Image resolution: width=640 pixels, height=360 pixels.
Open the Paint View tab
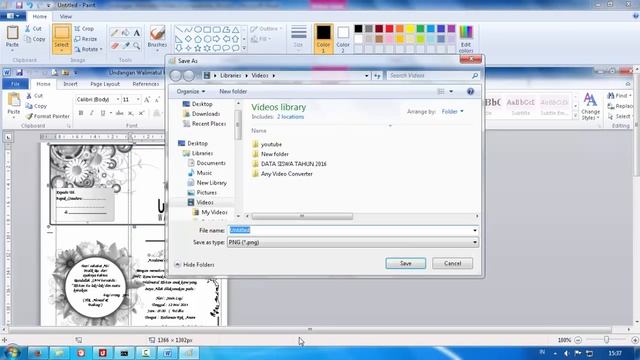(x=65, y=17)
